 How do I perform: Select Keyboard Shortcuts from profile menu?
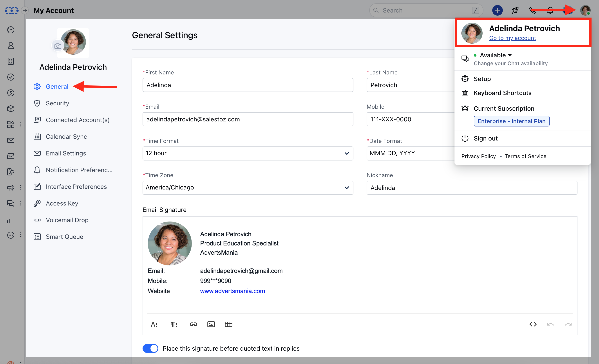tap(502, 93)
